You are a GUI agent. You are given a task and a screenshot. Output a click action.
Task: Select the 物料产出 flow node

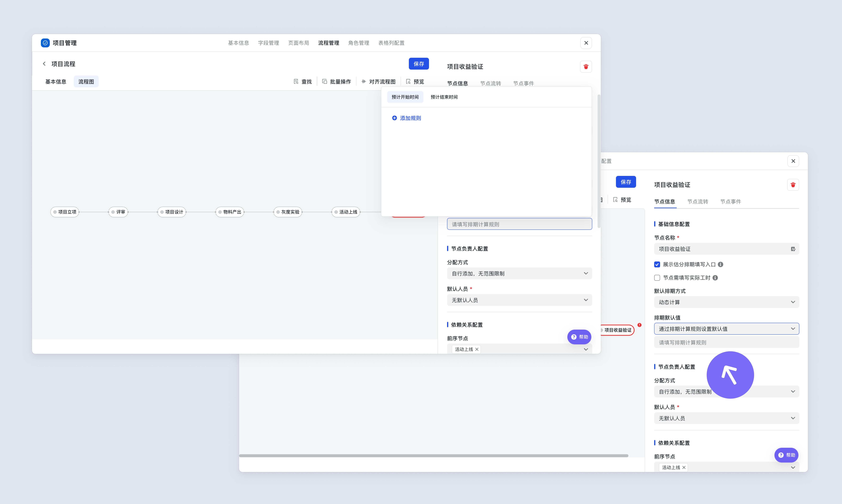(x=230, y=212)
